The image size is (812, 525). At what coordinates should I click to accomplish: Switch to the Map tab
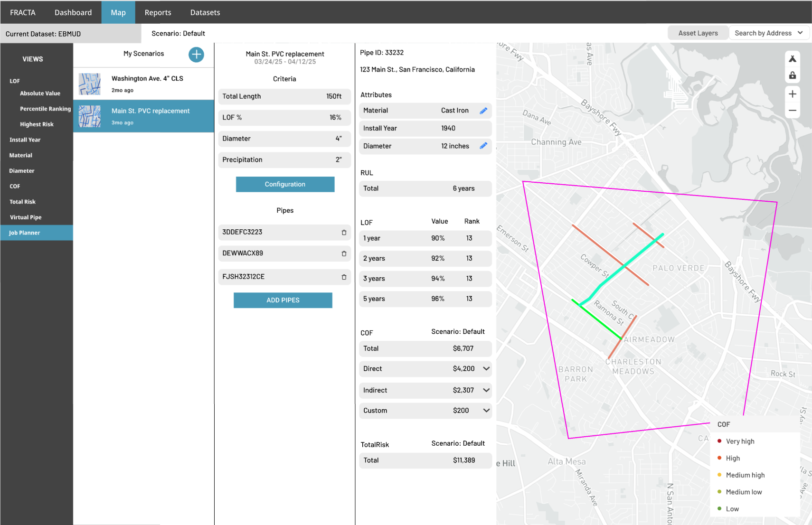click(118, 12)
